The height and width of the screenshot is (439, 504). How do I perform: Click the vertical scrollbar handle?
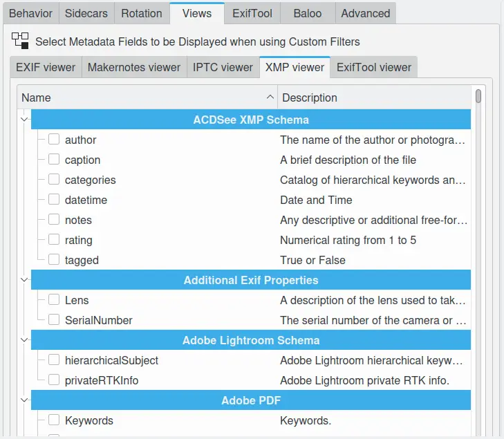(478, 96)
